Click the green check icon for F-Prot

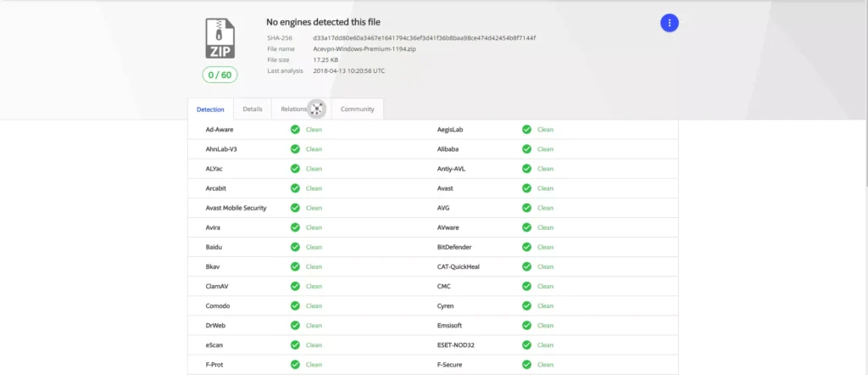(x=295, y=365)
